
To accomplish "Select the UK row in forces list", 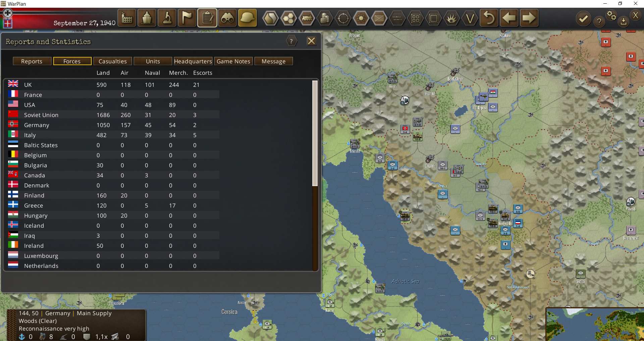I will (x=113, y=85).
